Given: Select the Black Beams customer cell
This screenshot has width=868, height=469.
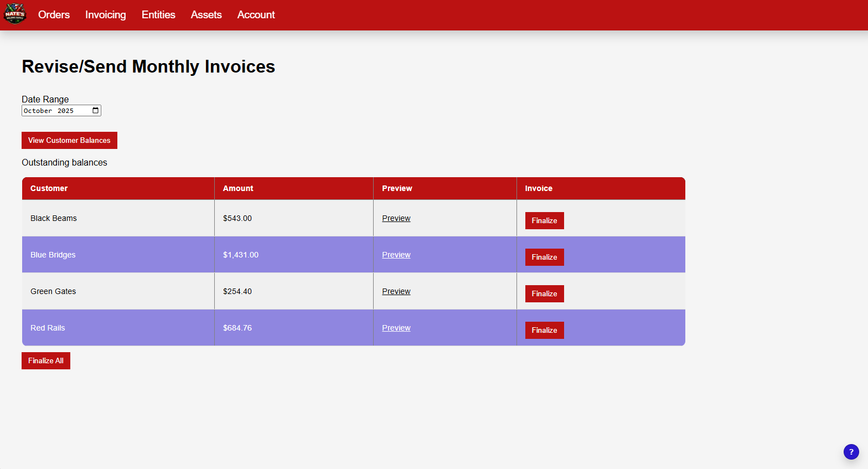Looking at the screenshot, I should (118, 218).
